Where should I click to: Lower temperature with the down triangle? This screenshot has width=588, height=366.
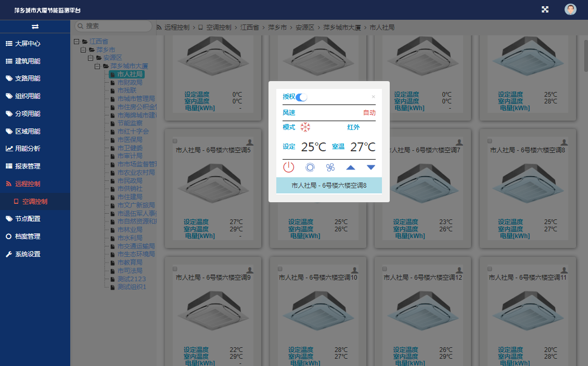tap(371, 167)
